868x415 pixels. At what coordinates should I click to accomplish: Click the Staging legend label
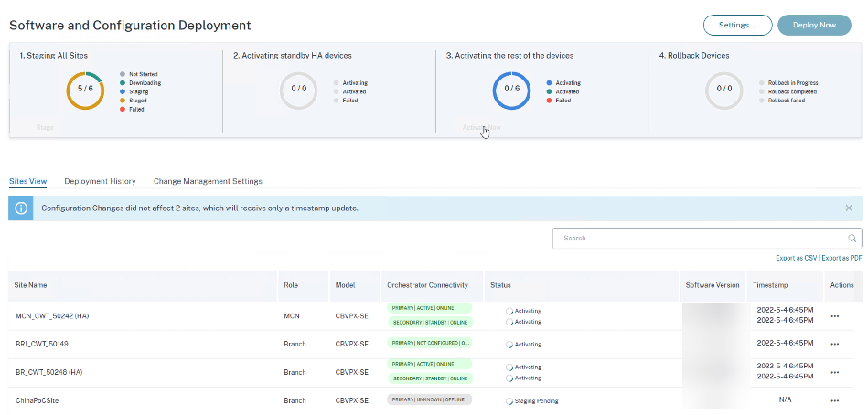click(x=138, y=91)
